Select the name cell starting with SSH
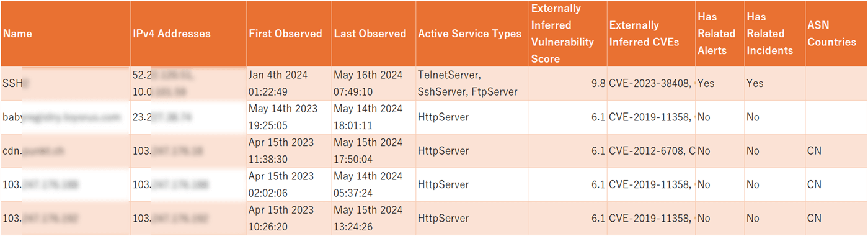 (x=65, y=83)
